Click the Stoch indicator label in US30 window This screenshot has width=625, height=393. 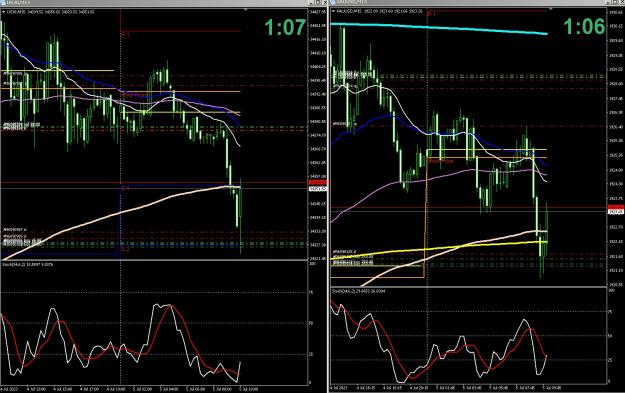pos(28,264)
